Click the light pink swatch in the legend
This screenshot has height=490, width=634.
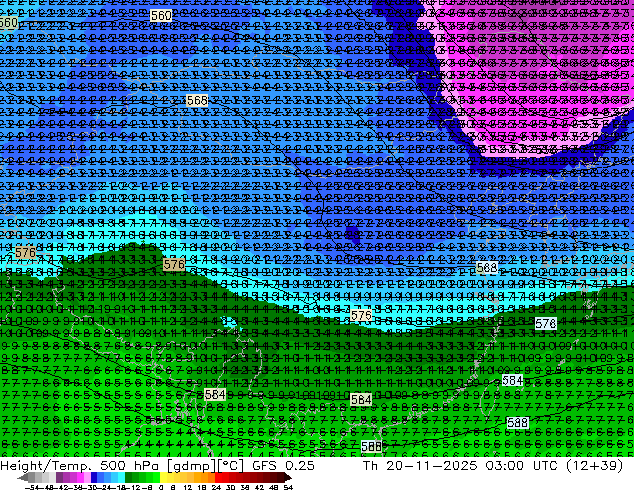click(87, 477)
